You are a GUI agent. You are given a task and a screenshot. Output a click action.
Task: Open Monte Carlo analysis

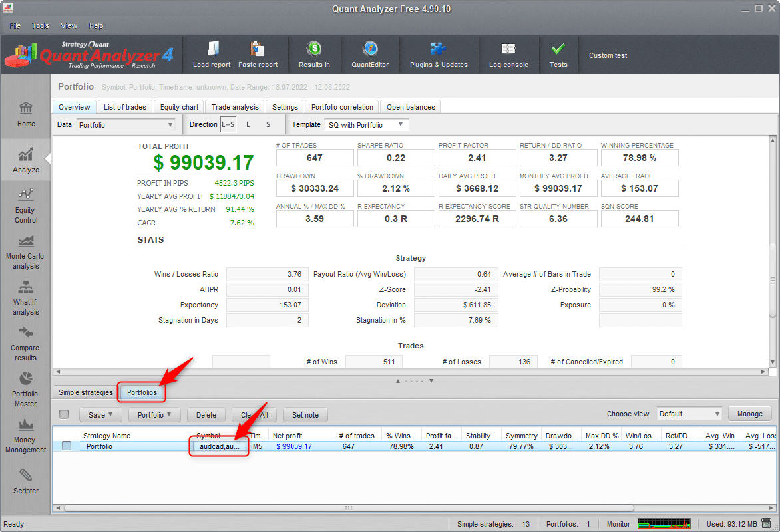[x=25, y=251]
